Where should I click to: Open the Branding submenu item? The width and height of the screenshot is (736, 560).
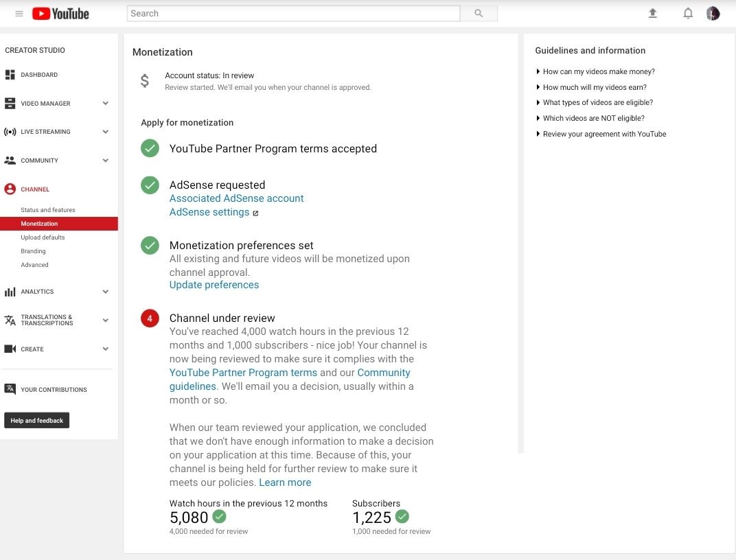(x=34, y=251)
